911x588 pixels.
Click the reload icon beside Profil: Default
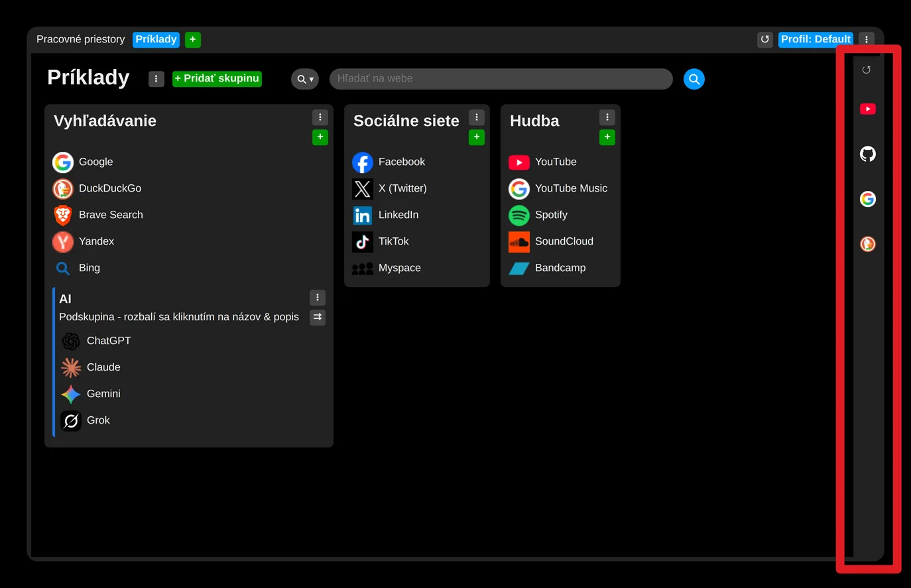764,39
